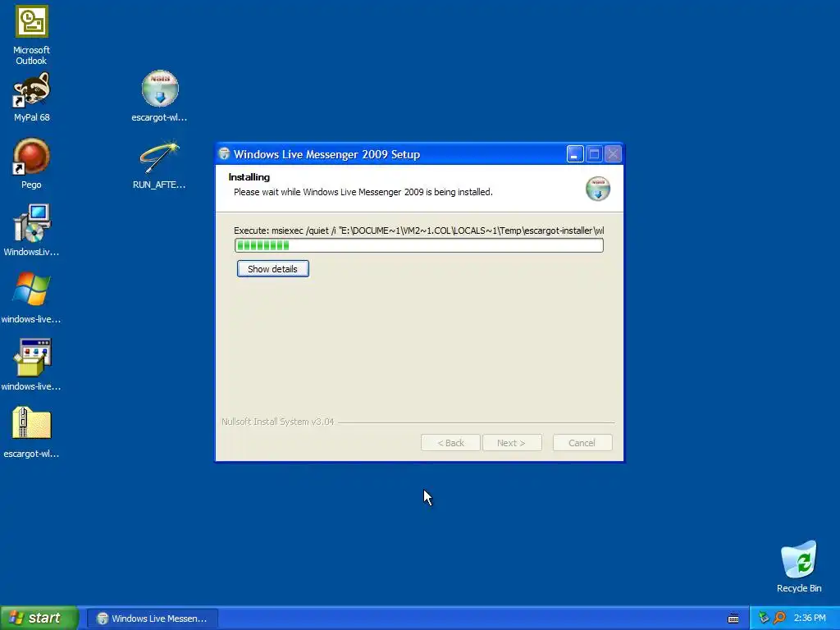Click the on-screen keyboard tray icon
The height and width of the screenshot is (630, 840).
click(x=733, y=619)
